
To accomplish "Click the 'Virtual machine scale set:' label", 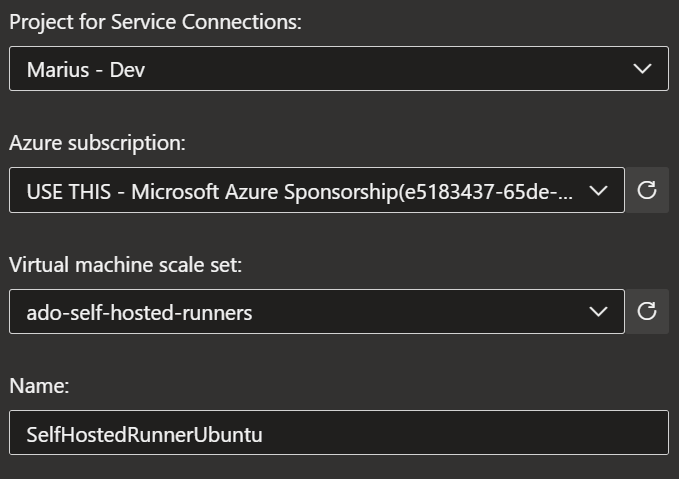I will click(x=126, y=265).
